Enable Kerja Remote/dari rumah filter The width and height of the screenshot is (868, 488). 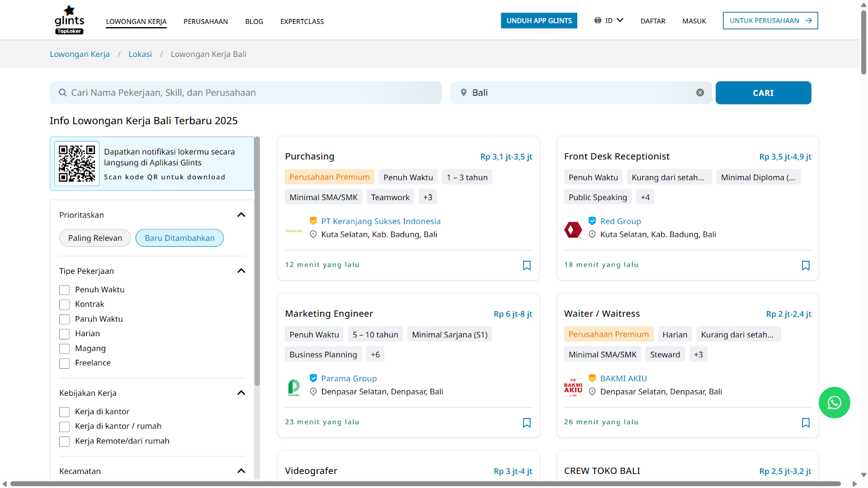[65, 441]
